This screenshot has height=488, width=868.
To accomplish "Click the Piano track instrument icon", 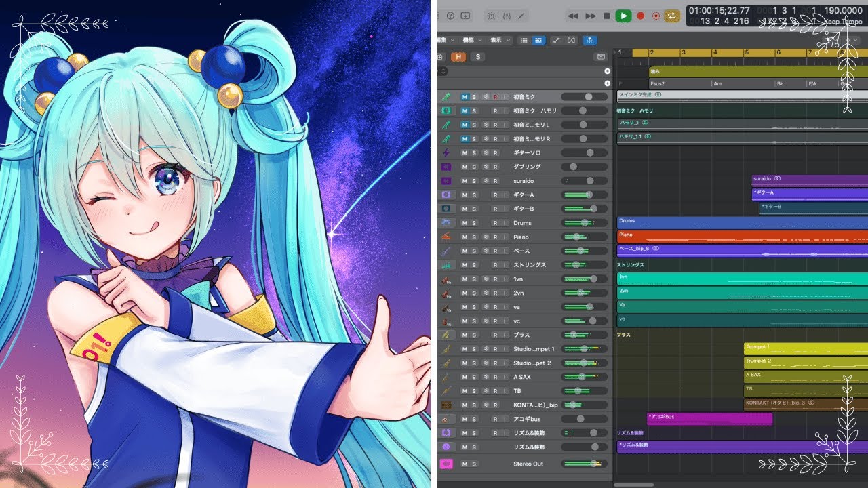I will [x=446, y=237].
